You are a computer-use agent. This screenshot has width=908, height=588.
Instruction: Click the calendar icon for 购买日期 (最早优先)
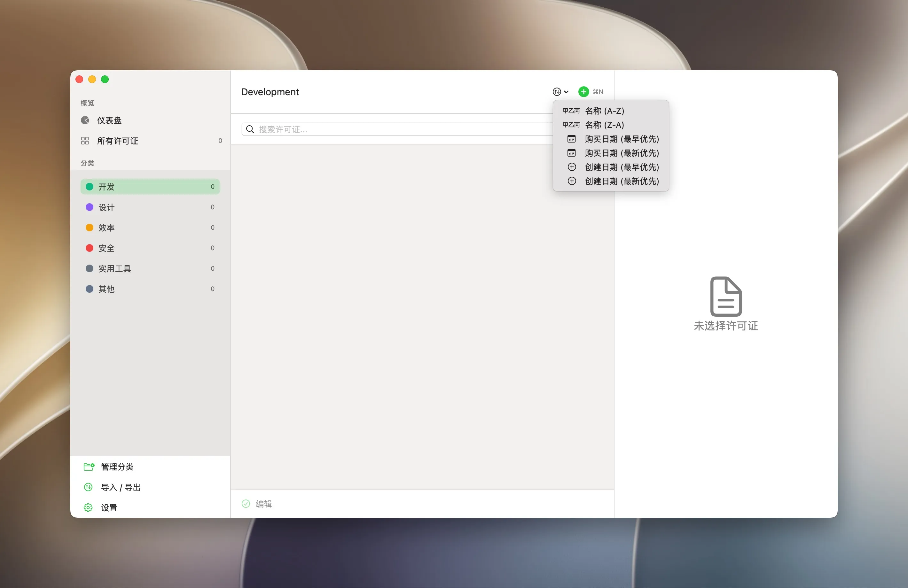[x=571, y=139]
